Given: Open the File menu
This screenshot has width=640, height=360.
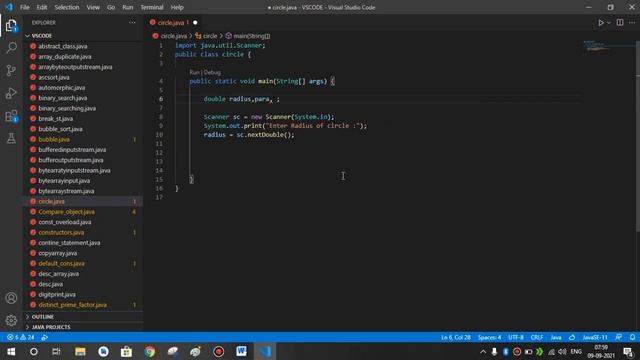Looking at the screenshot, I should click(x=24, y=7).
